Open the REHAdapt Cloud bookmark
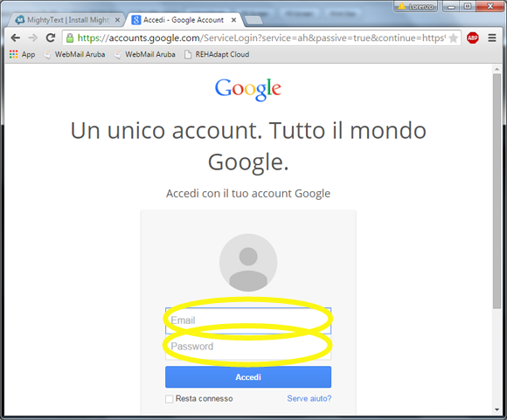The image size is (507, 420). click(x=217, y=54)
